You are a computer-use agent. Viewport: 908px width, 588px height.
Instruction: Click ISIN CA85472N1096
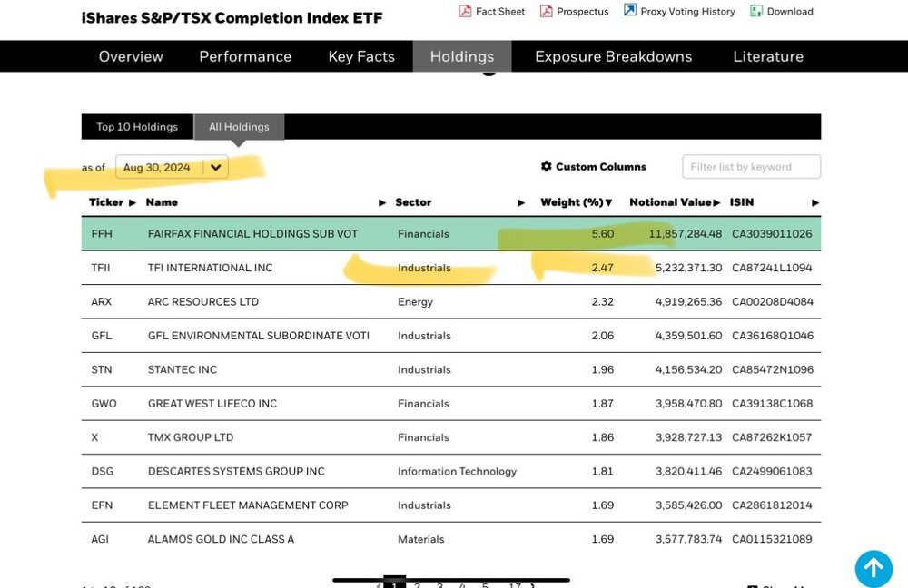pyautogui.click(x=773, y=369)
